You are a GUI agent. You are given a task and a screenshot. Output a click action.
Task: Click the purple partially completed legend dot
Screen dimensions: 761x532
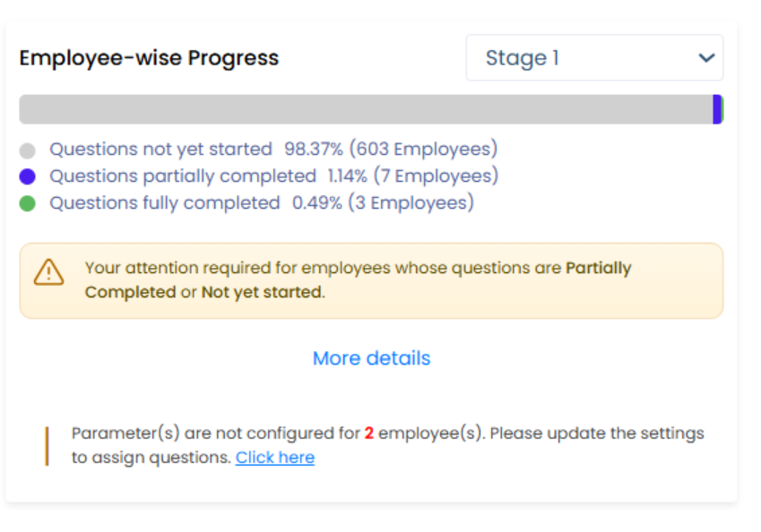pyautogui.click(x=28, y=176)
